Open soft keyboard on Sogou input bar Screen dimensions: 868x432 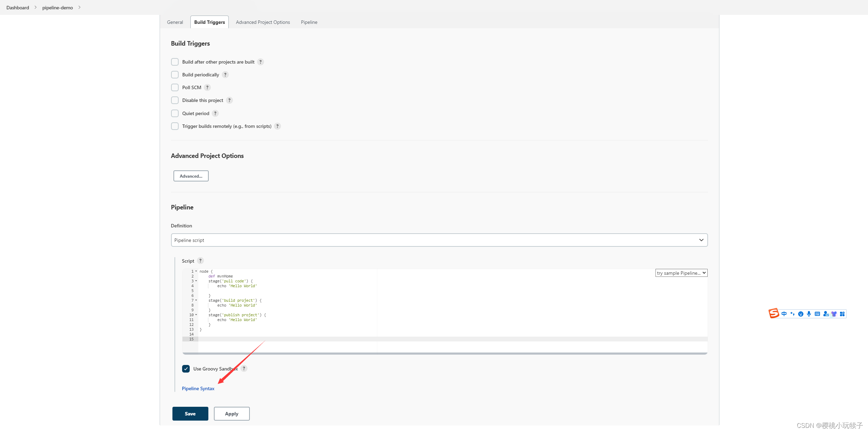[817, 314]
